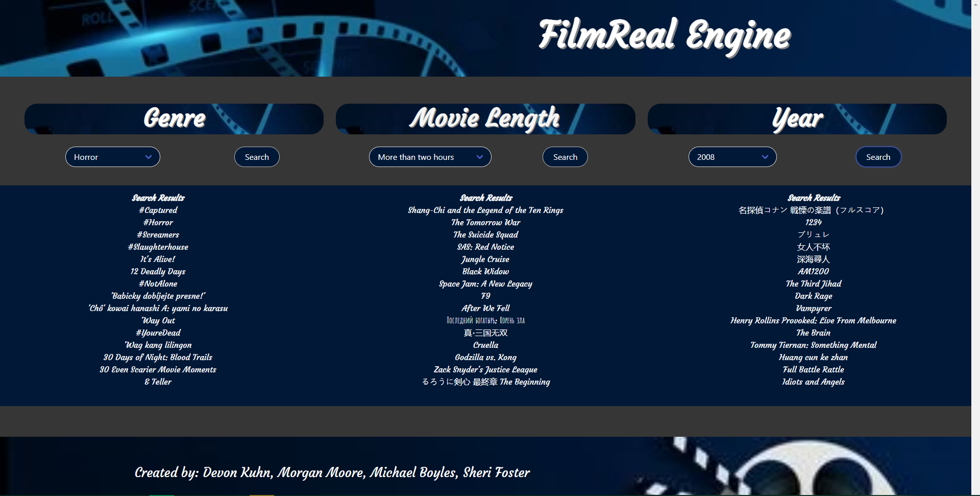Select 'Shang-Chi and the Legend of the Ten Rings'
This screenshot has width=980, height=496.
[486, 210]
